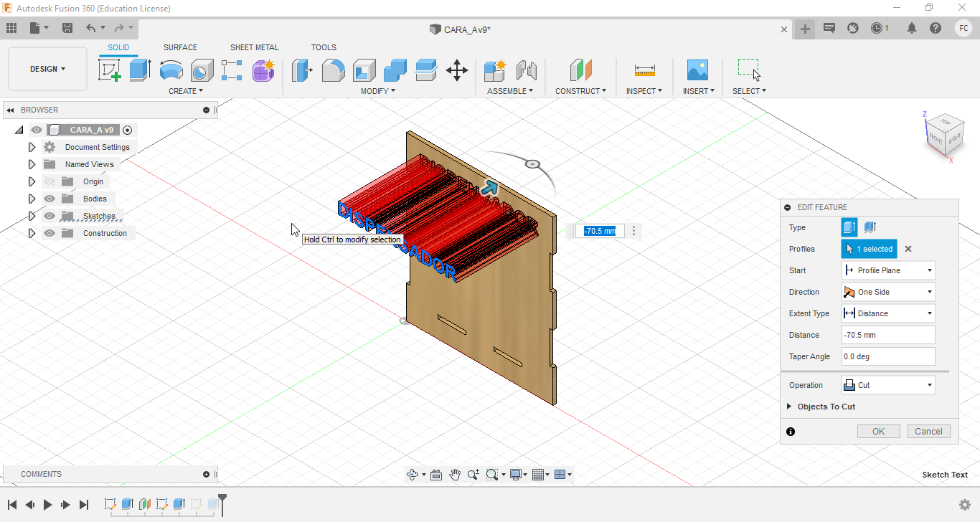Viewport: 980px width, 522px height.
Task: Cancel the Edit Feature dialog
Action: click(928, 431)
